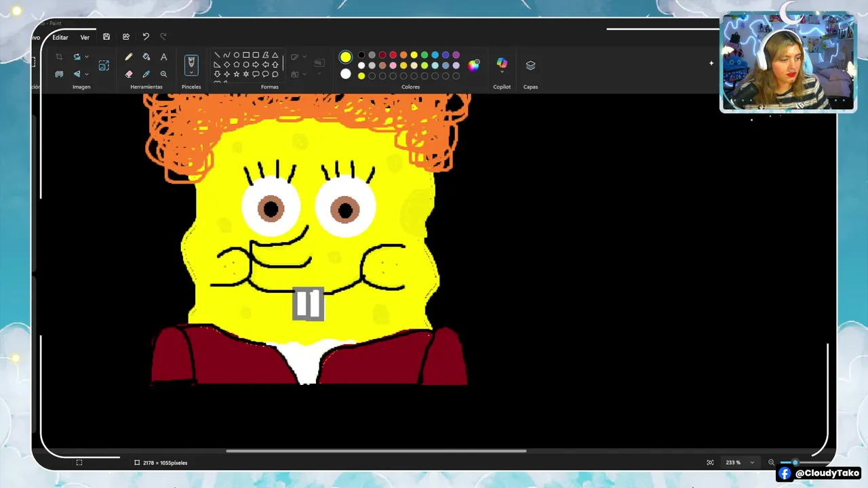
Task: Pick the black color swatch
Action: [x=361, y=55]
